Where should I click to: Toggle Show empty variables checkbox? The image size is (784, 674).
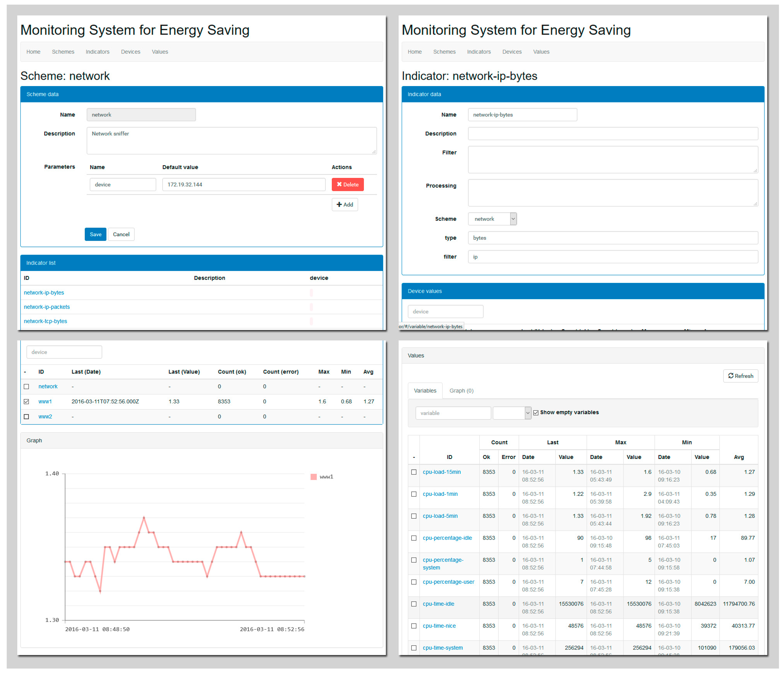click(535, 413)
